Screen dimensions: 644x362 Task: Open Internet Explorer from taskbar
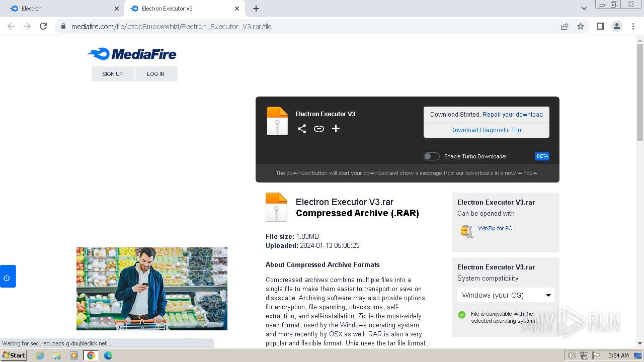click(40, 355)
